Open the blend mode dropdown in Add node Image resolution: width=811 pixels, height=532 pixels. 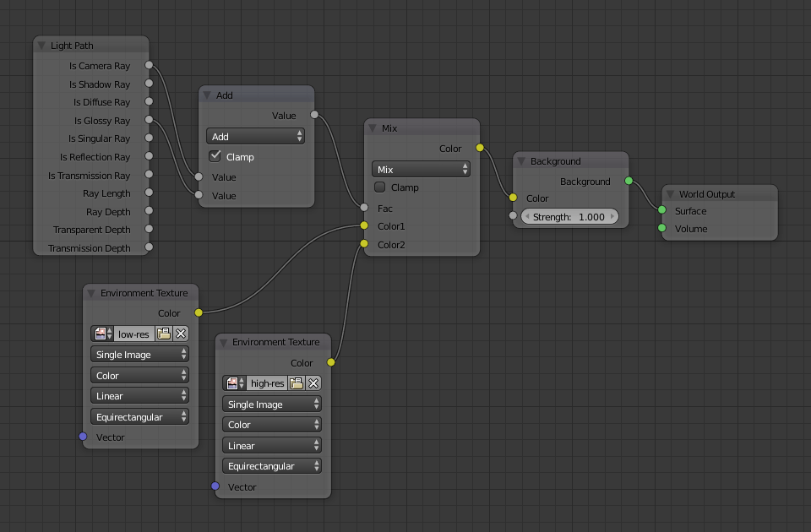255,136
